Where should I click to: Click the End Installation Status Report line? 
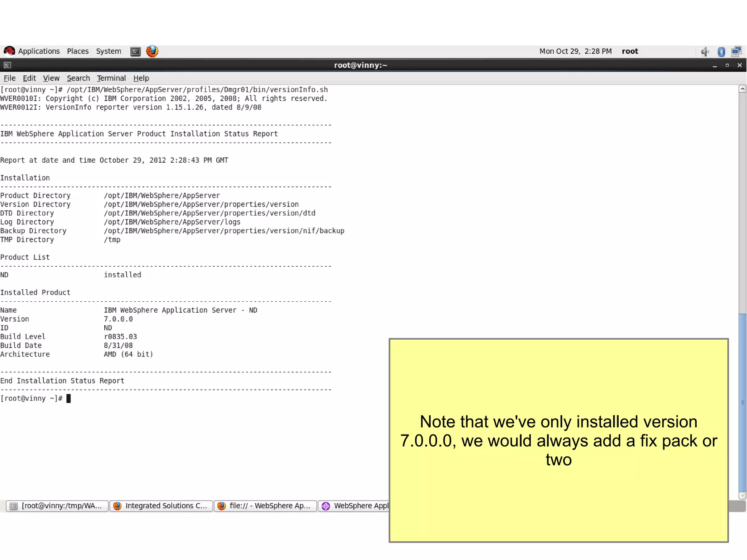(x=62, y=381)
